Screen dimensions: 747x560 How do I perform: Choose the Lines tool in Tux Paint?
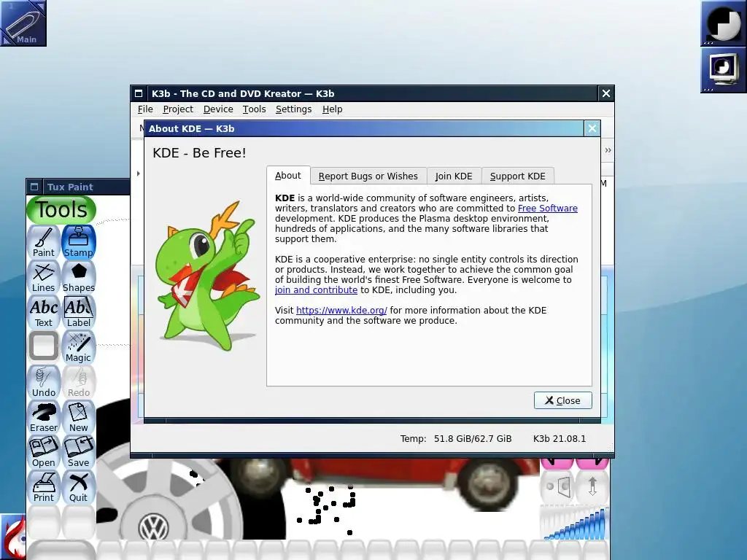point(43,277)
